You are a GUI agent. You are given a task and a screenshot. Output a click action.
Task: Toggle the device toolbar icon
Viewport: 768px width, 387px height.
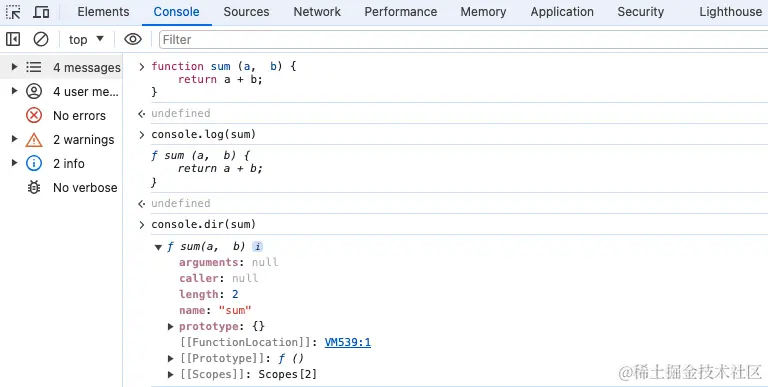pyautogui.click(x=41, y=12)
